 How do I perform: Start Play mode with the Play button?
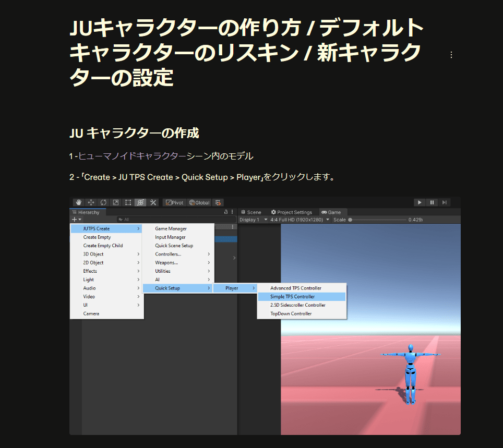tap(420, 202)
